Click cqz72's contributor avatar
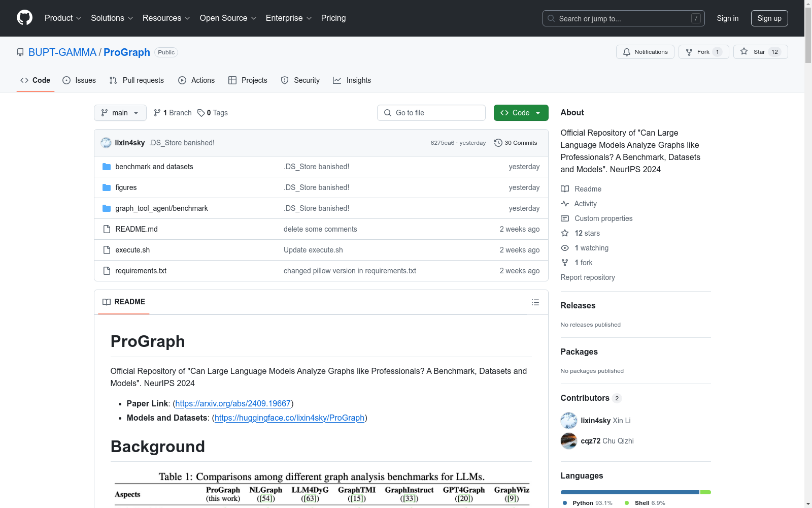812x508 pixels. [x=568, y=441]
